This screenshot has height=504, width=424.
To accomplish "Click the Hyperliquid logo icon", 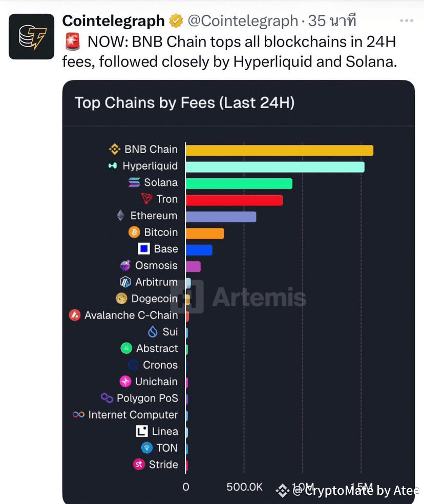I will [x=113, y=166].
